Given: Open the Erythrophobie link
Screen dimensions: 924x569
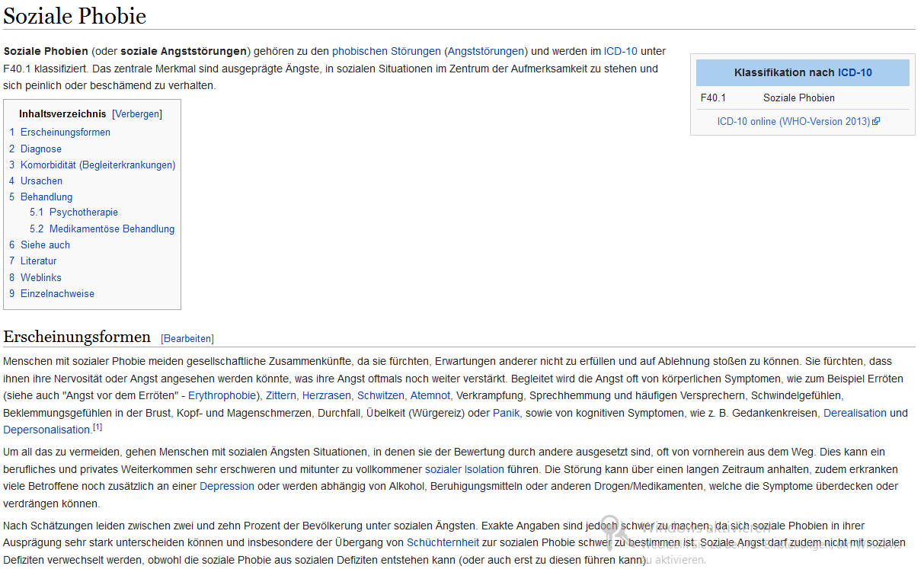Looking at the screenshot, I should click(222, 395).
